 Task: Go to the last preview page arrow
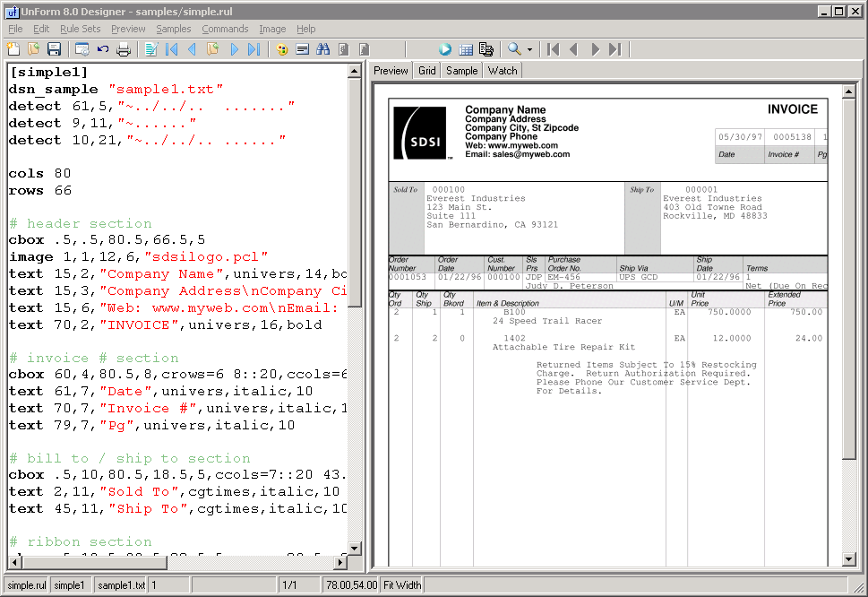coord(615,49)
